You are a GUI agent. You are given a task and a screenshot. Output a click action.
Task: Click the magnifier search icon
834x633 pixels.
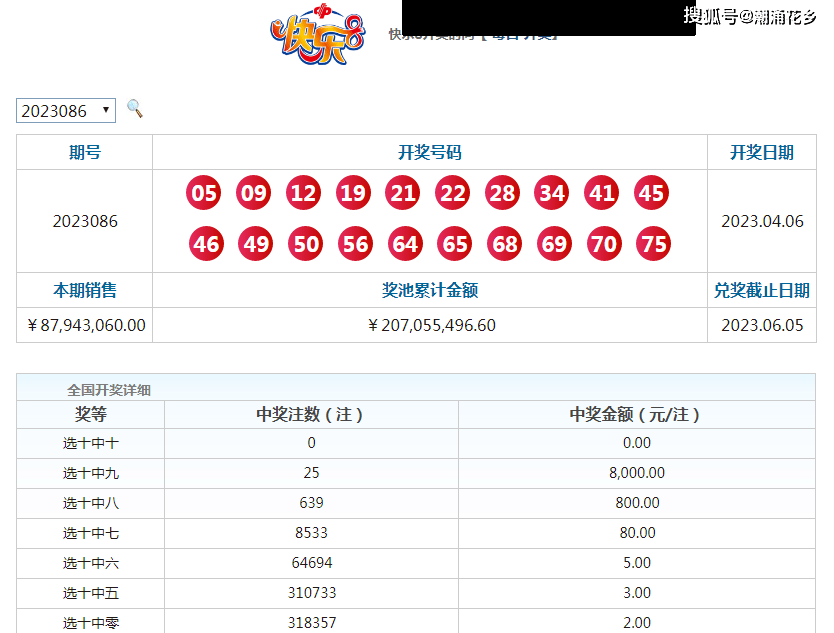[135, 109]
